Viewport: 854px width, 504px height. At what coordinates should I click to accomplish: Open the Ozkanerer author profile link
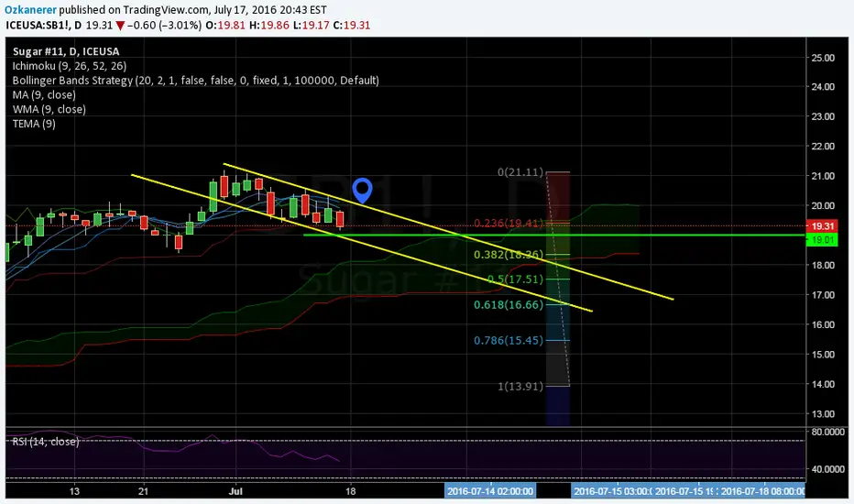click(30, 10)
